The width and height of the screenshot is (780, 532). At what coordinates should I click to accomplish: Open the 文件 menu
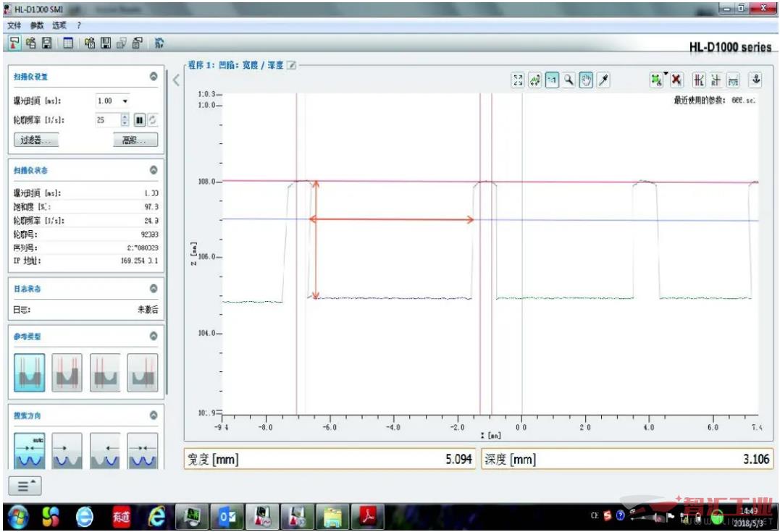(14, 25)
